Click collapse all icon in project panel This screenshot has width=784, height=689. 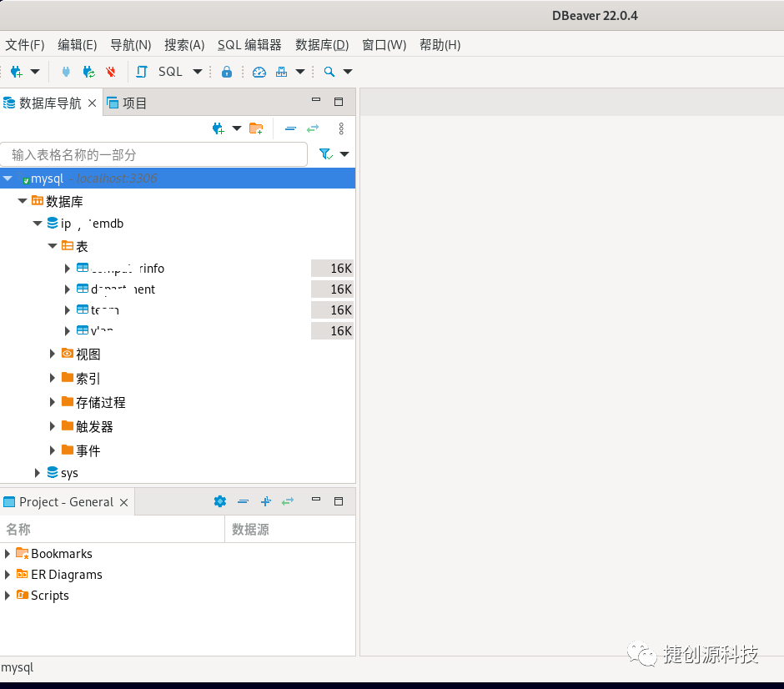(243, 501)
